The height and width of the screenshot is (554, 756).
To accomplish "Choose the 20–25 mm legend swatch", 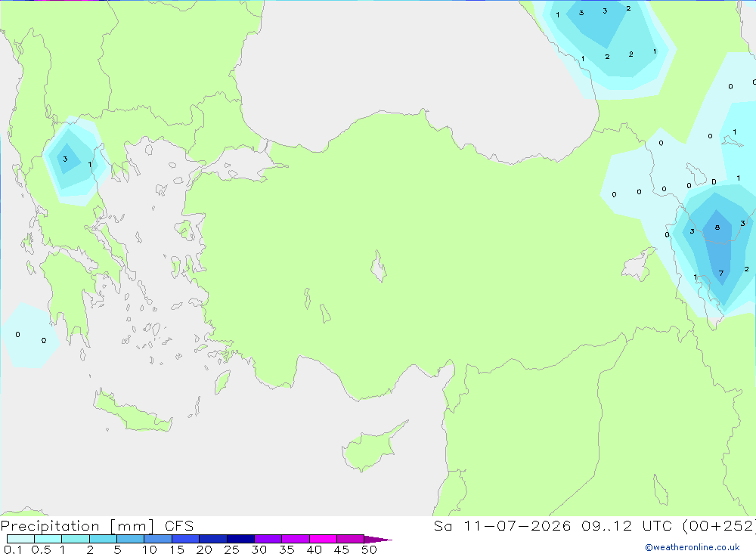I will pyautogui.click(x=212, y=539).
